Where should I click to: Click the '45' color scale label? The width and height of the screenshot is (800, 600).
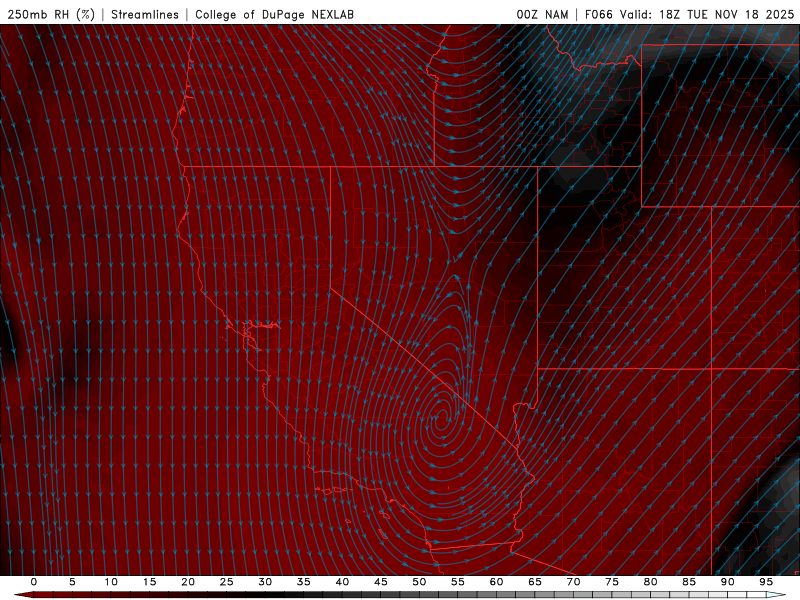(x=381, y=582)
